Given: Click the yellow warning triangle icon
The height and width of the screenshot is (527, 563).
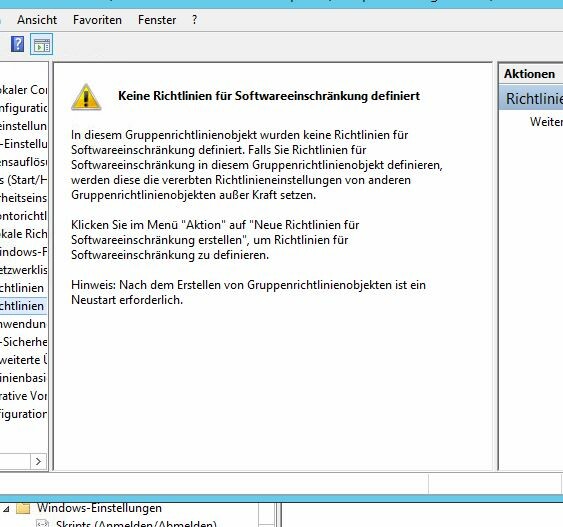Looking at the screenshot, I should [86, 97].
